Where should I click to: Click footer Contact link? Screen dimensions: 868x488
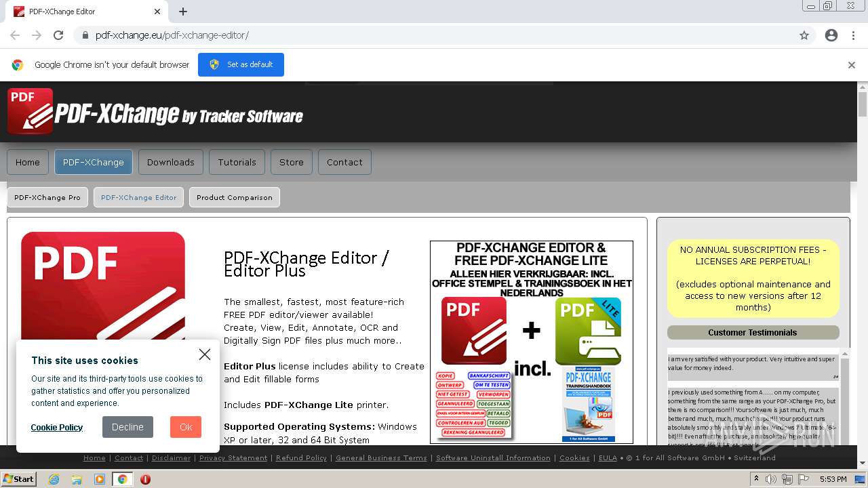point(129,458)
